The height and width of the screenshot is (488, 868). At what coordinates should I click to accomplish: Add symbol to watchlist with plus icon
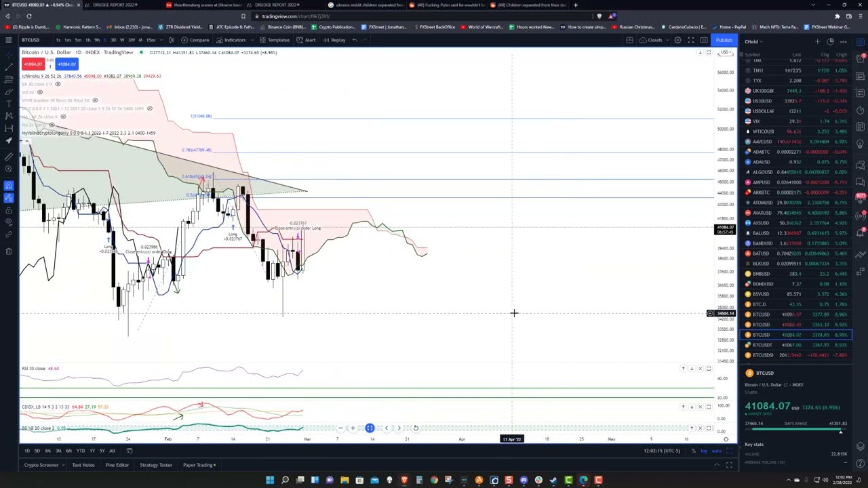pos(818,41)
